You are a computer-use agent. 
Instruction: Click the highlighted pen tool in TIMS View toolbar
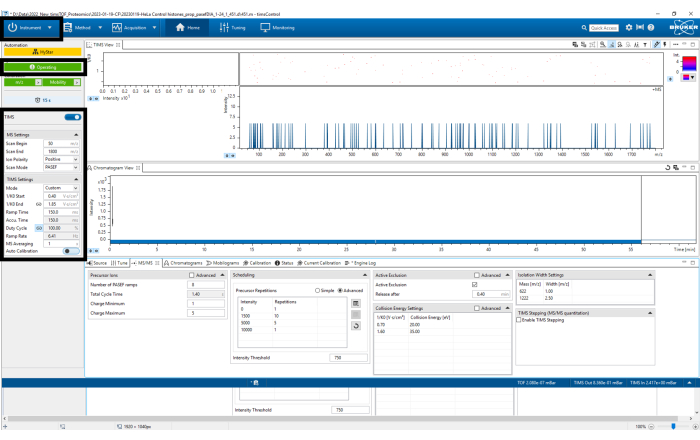656,45
